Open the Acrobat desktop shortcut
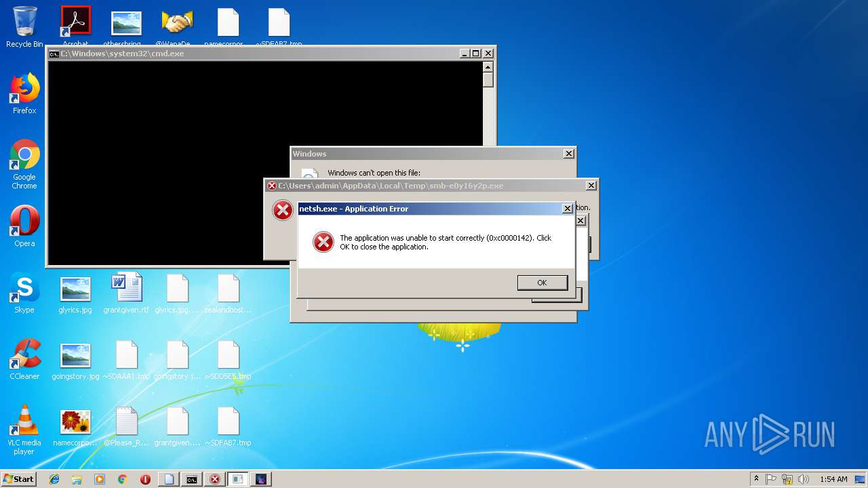This screenshot has width=868, height=488. coord(75,27)
